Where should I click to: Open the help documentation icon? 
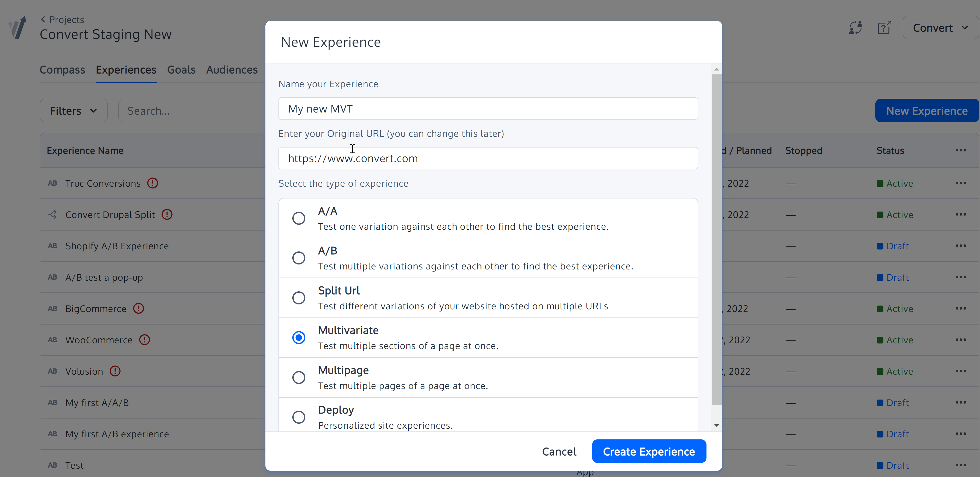[884, 27]
